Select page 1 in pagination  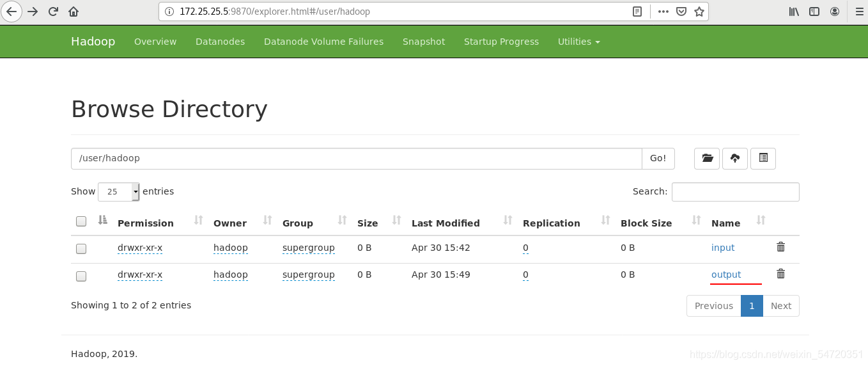pos(752,306)
